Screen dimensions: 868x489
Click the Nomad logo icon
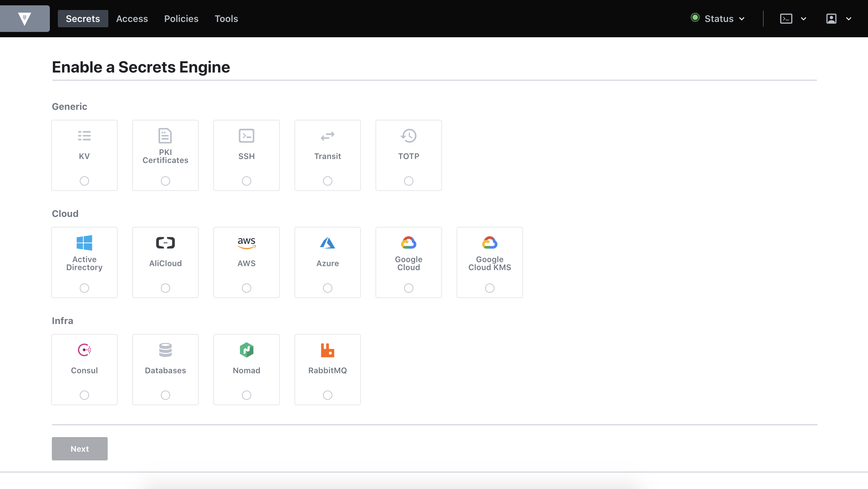click(246, 350)
